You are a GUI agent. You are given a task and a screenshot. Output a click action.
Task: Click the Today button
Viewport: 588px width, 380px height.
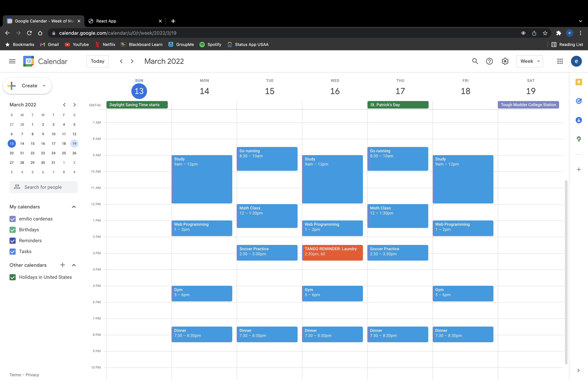(97, 61)
